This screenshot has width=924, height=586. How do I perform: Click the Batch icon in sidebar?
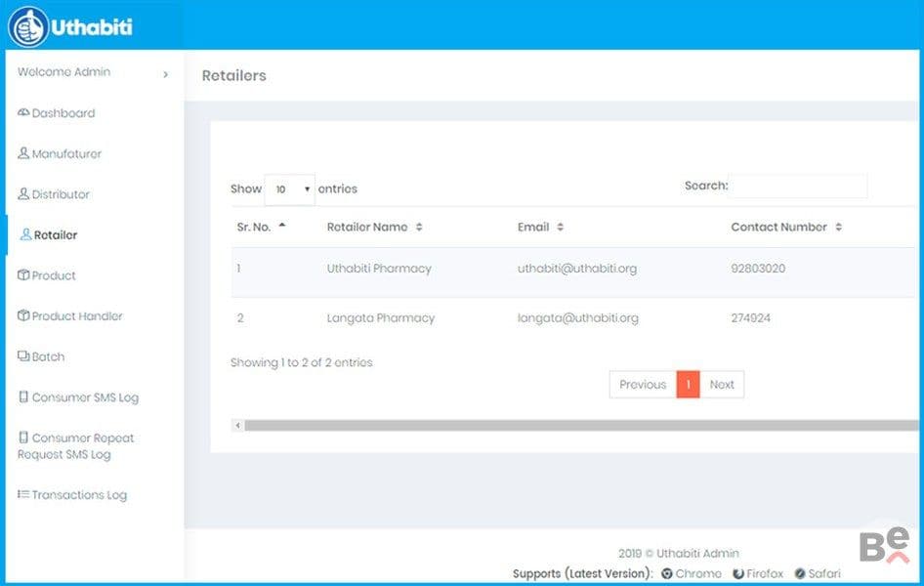pos(23,356)
